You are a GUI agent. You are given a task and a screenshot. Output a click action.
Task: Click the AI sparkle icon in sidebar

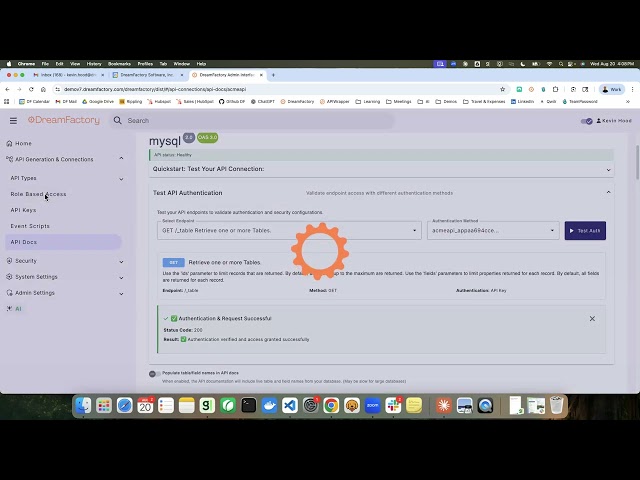9,309
